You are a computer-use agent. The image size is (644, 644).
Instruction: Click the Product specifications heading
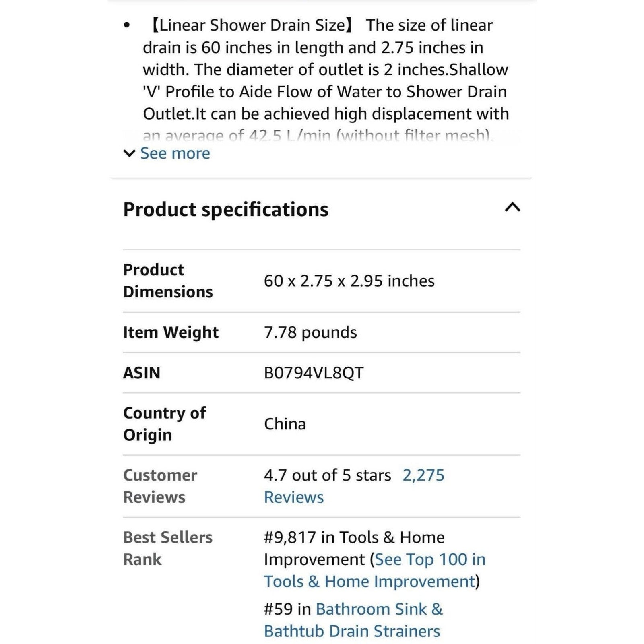pos(225,209)
